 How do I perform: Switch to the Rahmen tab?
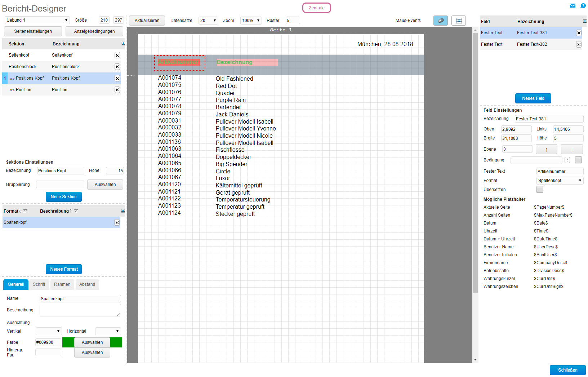(x=62, y=284)
